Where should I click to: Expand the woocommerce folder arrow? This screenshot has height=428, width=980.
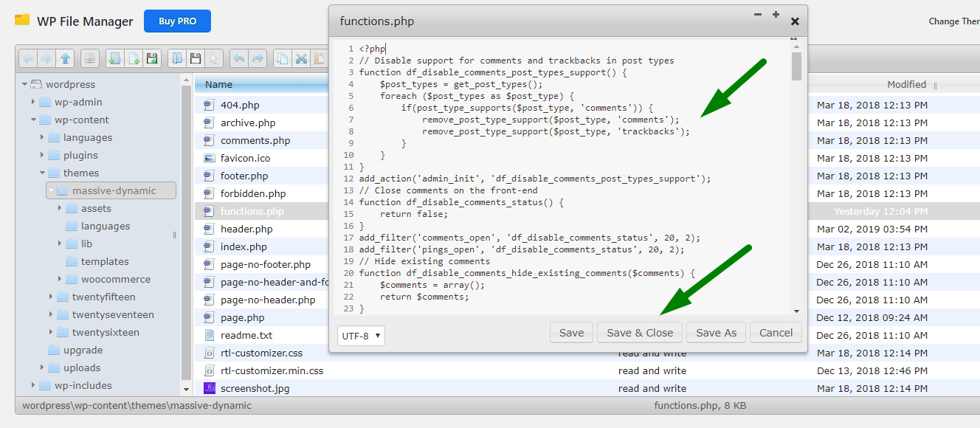(60, 280)
